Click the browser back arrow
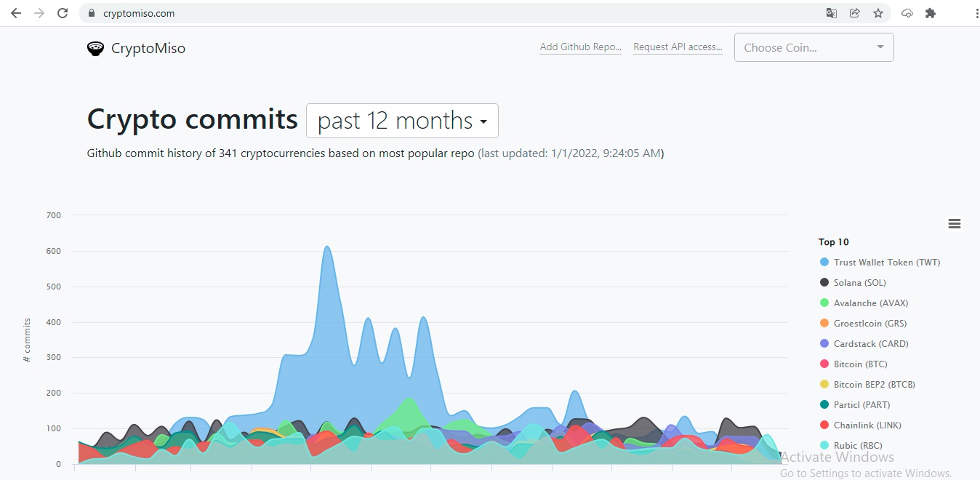This screenshot has width=980, height=480. coord(15,13)
